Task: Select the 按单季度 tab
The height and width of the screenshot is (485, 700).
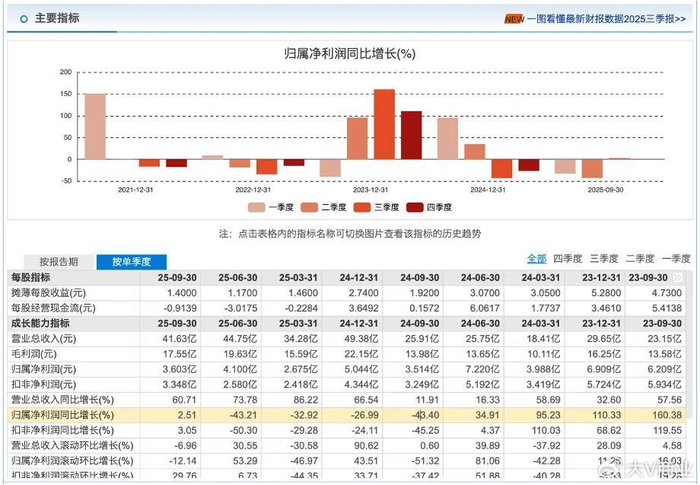Action: point(131,262)
